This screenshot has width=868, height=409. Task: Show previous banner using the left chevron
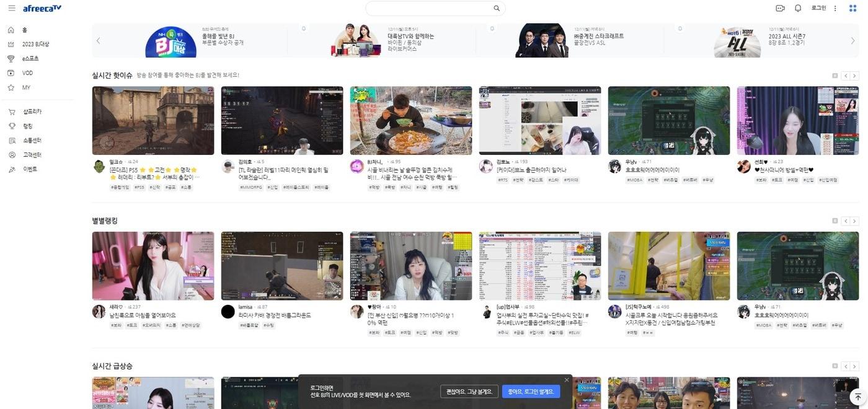(97, 40)
